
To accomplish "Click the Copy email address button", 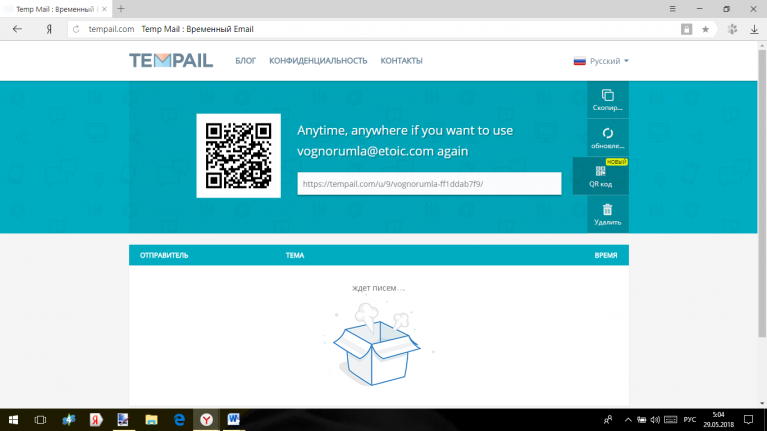I will 608,100.
